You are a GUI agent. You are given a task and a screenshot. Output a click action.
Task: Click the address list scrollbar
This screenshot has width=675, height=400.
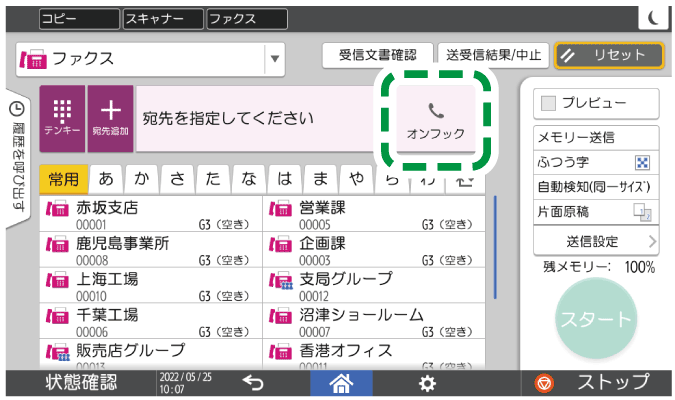[495, 248]
